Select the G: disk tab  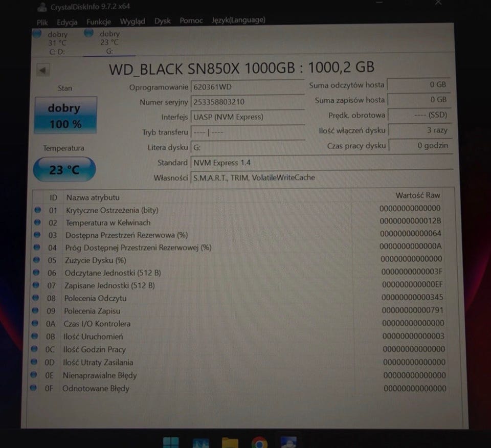click(x=109, y=42)
